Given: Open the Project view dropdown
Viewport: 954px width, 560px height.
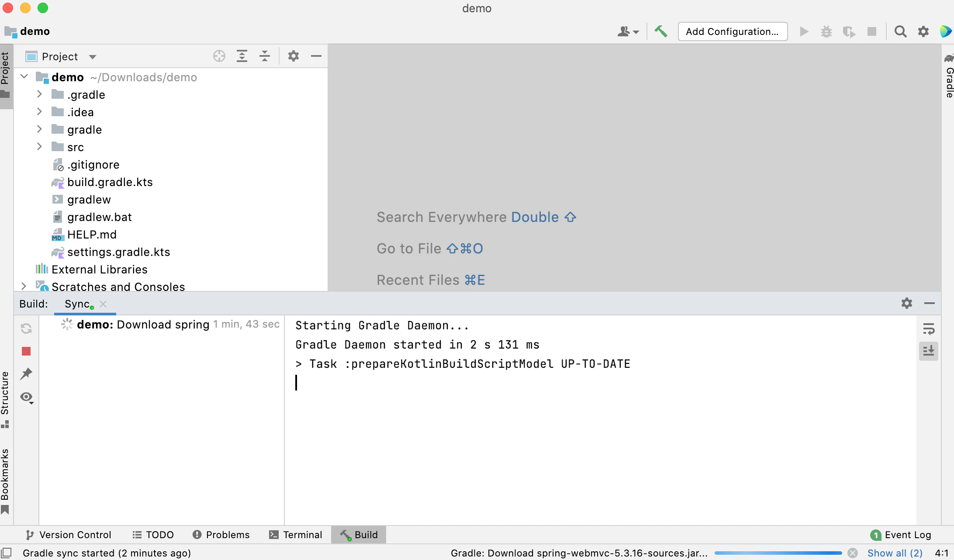Looking at the screenshot, I should tap(93, 57).
